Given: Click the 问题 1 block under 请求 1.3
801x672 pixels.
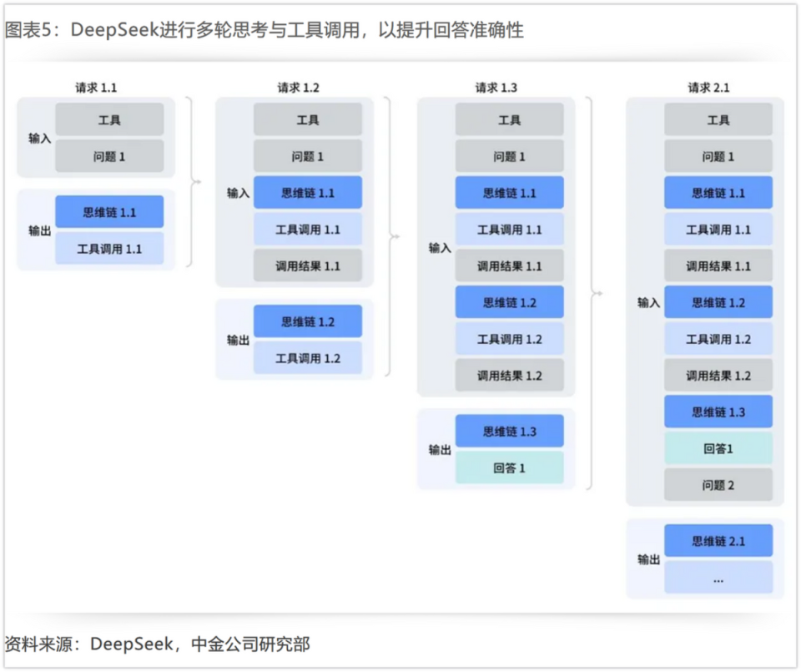Looking at the screenshot, I should click(510, 156).
